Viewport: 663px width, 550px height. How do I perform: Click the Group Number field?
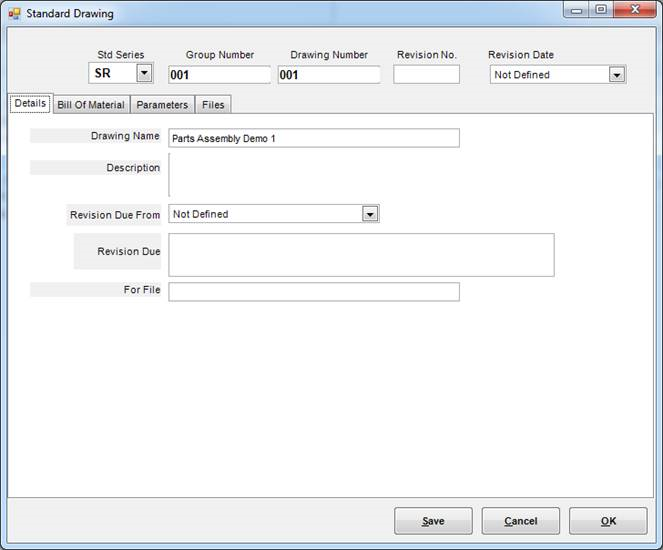click(x=218, y=75)
